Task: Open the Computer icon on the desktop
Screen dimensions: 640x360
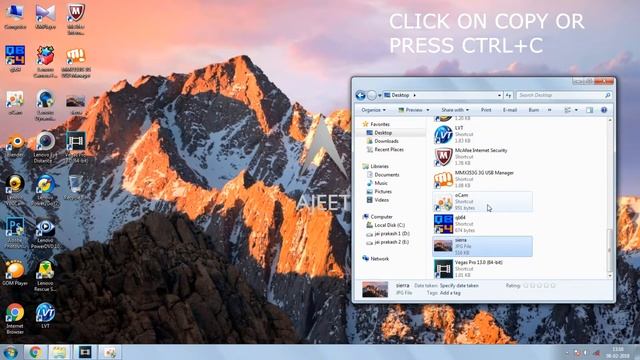Action: [x=15, y=16]
